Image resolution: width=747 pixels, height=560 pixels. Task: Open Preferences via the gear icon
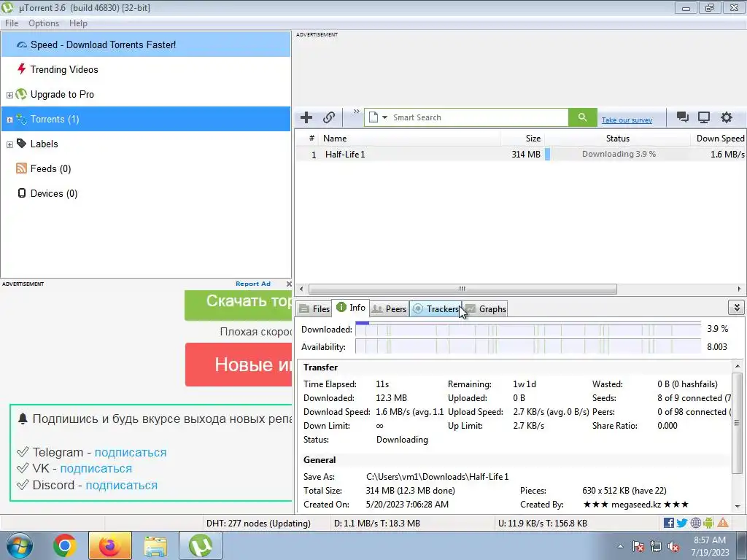(x=726, y=117)
